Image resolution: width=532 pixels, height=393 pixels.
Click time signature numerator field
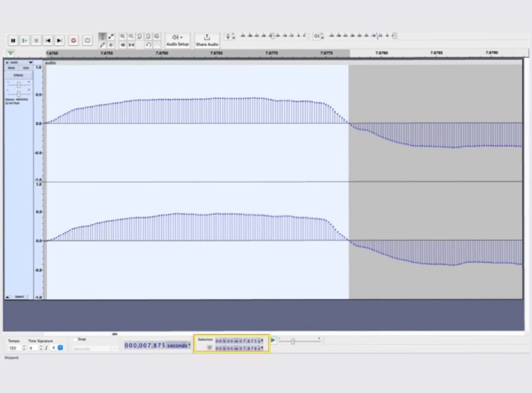click(x=33, y=348)
